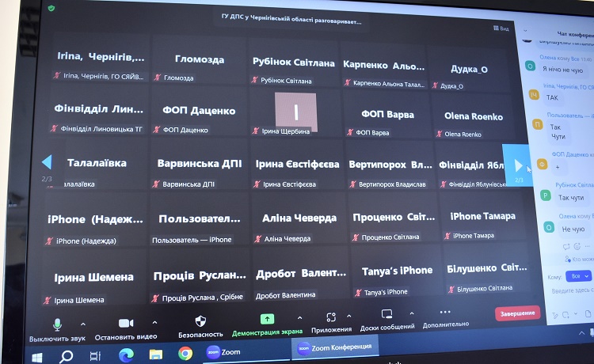Open the Безопасность shield menu
Screen dimensions: 594x364
tap(200, 321)
